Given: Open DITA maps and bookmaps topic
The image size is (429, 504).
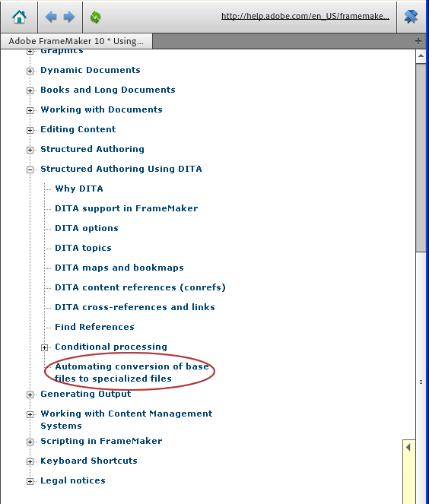Looking at the screenshot, I should pos(119,268).
